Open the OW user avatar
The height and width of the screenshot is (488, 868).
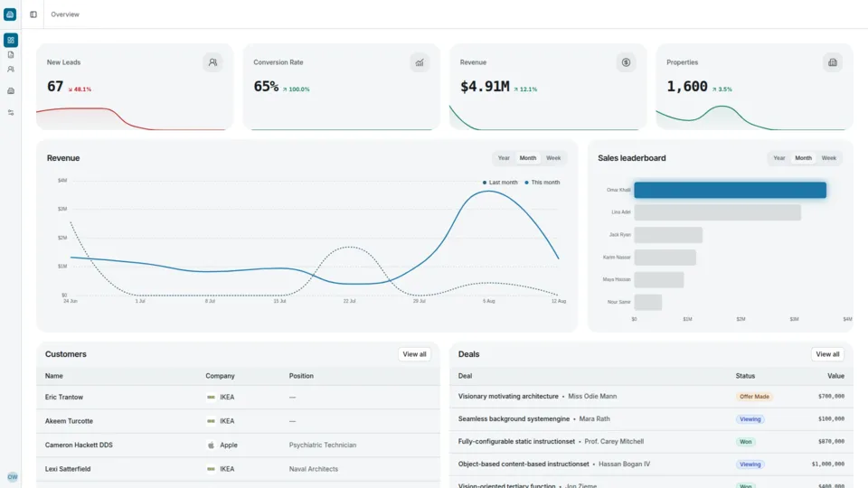coord(12,477)
